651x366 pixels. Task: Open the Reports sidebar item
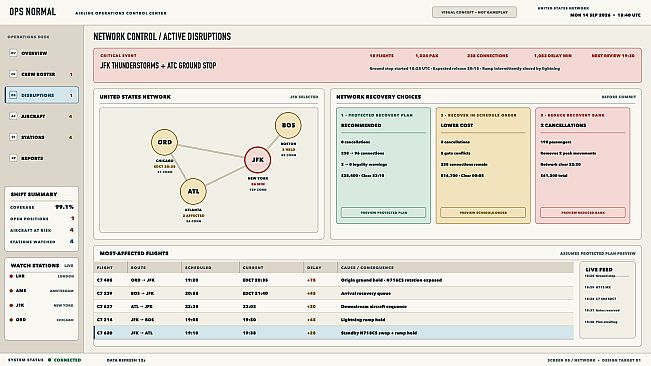(x=42, y=158)
